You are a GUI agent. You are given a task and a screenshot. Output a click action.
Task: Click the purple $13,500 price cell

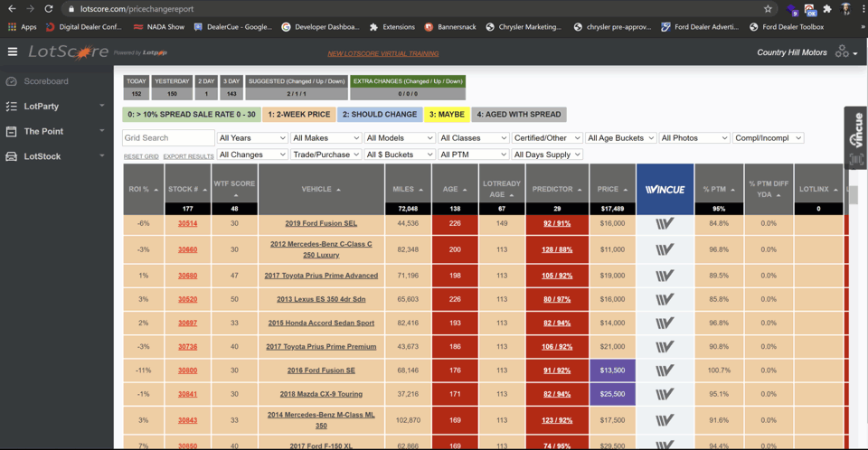coord(612,370)
